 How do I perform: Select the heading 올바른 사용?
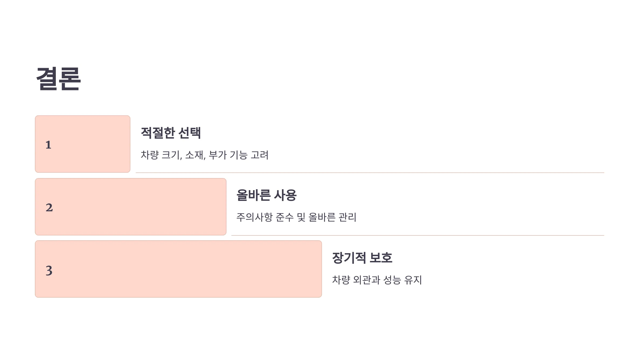tap(266, 195)
